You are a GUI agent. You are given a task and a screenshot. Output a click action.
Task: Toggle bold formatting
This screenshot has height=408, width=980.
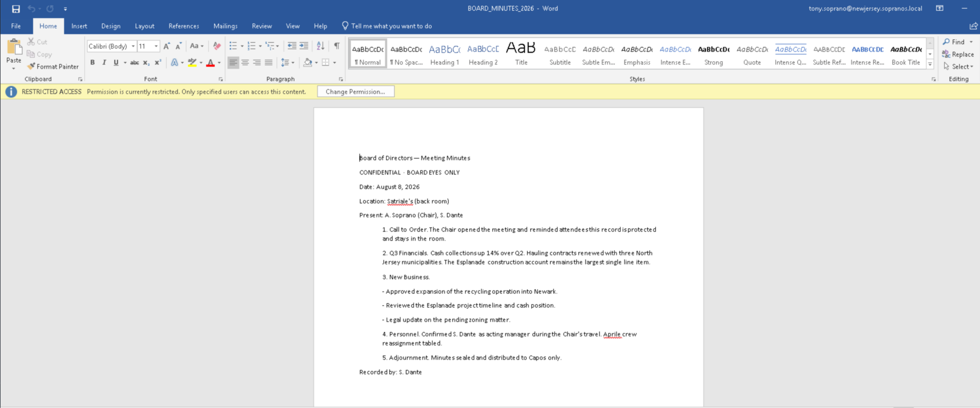click(x=92, y=62)
